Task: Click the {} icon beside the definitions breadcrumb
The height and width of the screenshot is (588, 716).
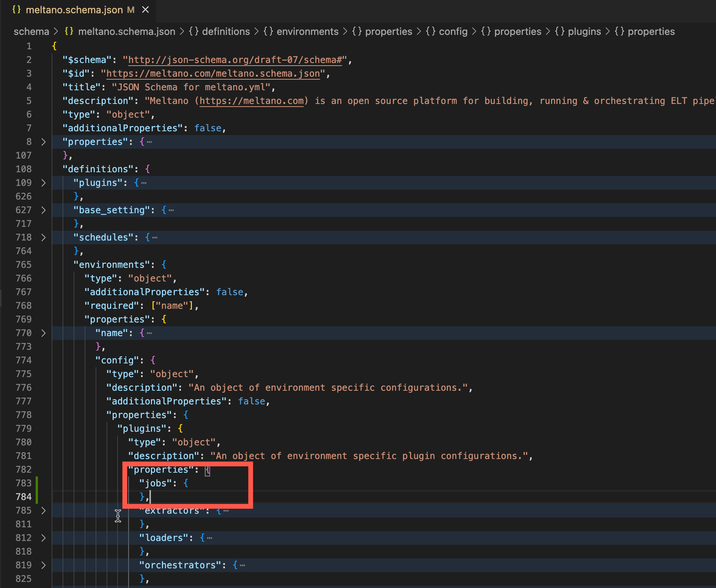Action: pos(193,31)
